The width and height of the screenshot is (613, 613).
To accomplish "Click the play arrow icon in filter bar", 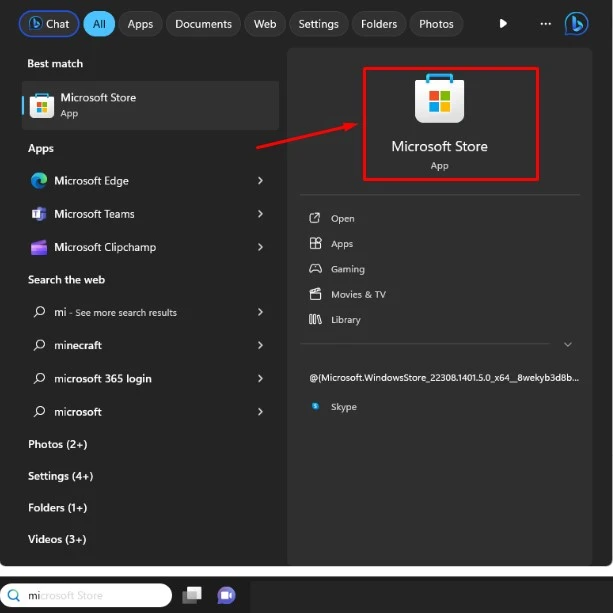I will [503, 24].
